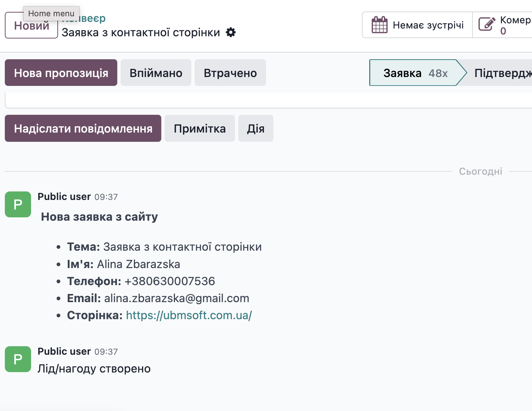The height and width of the screenshot is (411, 532).
Task: Go to the Конвеєр breadcrumb link
Action: point(84,18)
